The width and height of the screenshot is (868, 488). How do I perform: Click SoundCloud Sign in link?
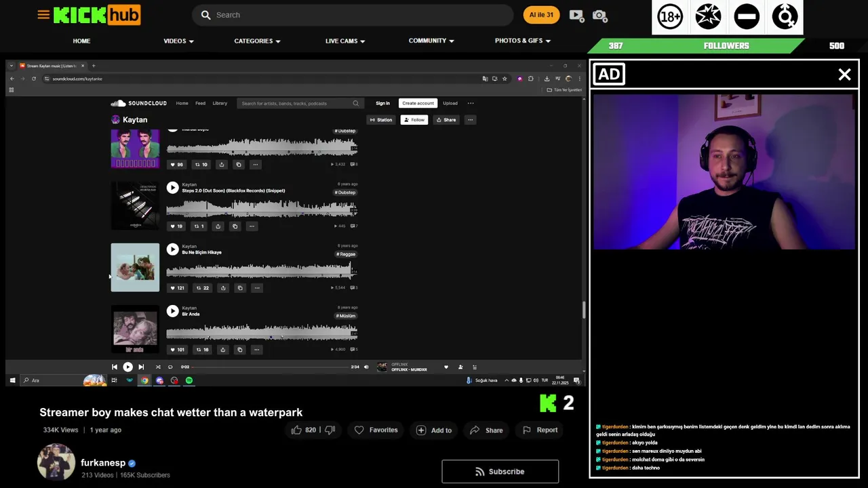click(382, 103)
